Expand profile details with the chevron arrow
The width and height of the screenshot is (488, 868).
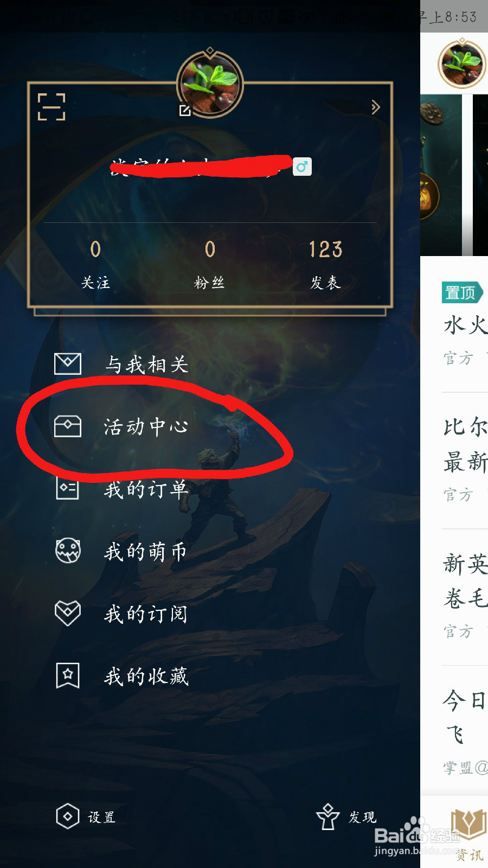375,107
